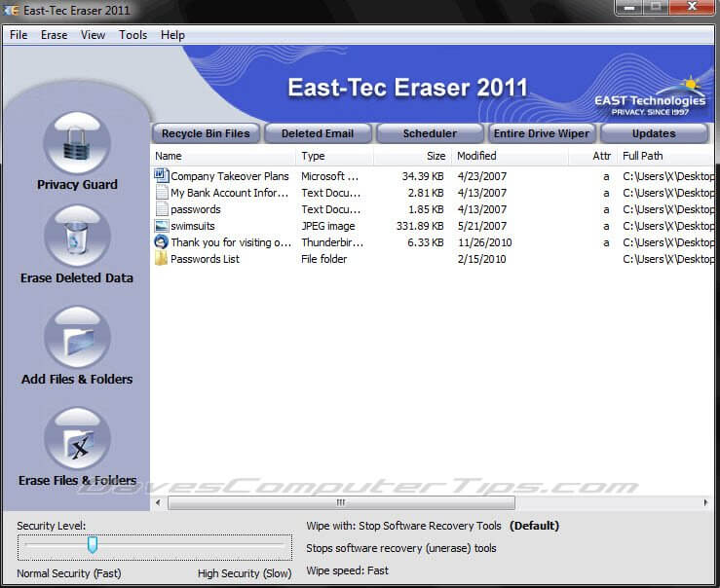
Task: Click the horizontal scrollbar thumb below the file list
Action: (x=341, y=502)
